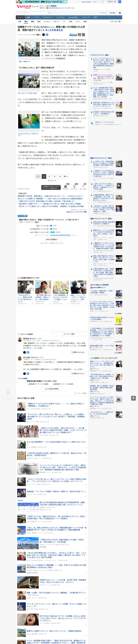Open 購入履歴 link
The image size is (138, 644).
coord(112,13)
